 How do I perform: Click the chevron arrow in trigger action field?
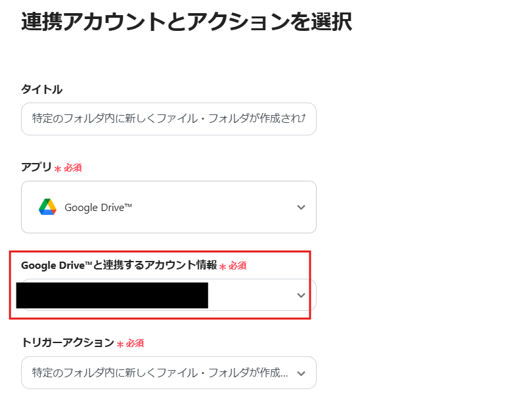coord(301,373)
